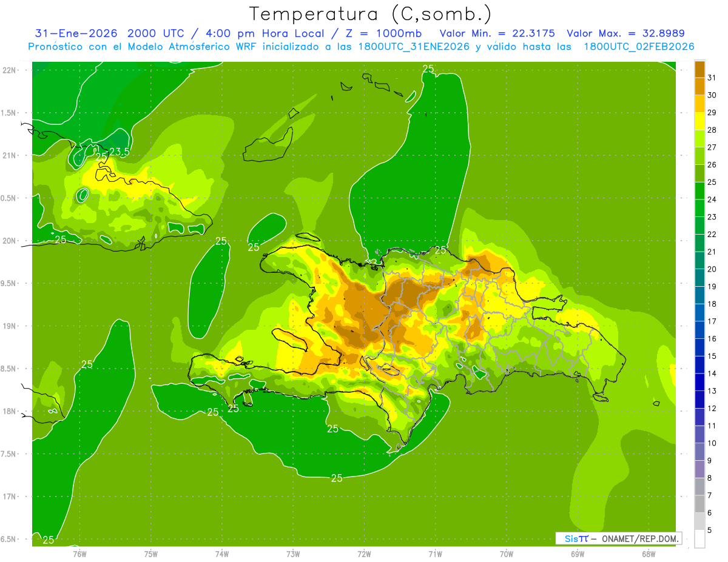Click the 'SisTT – ONAMET/REP.DOM.' credit label
The width and height of the screenshot is (728, 562).
pyautogui.click(x=618, y=538)
